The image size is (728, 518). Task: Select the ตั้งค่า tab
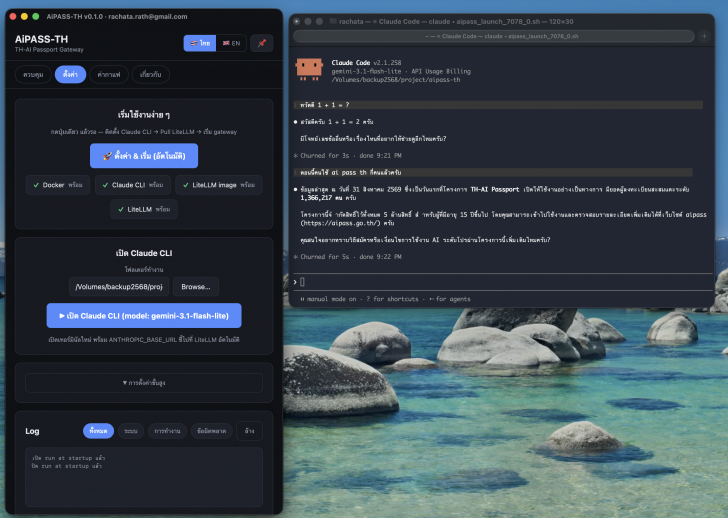70,74
